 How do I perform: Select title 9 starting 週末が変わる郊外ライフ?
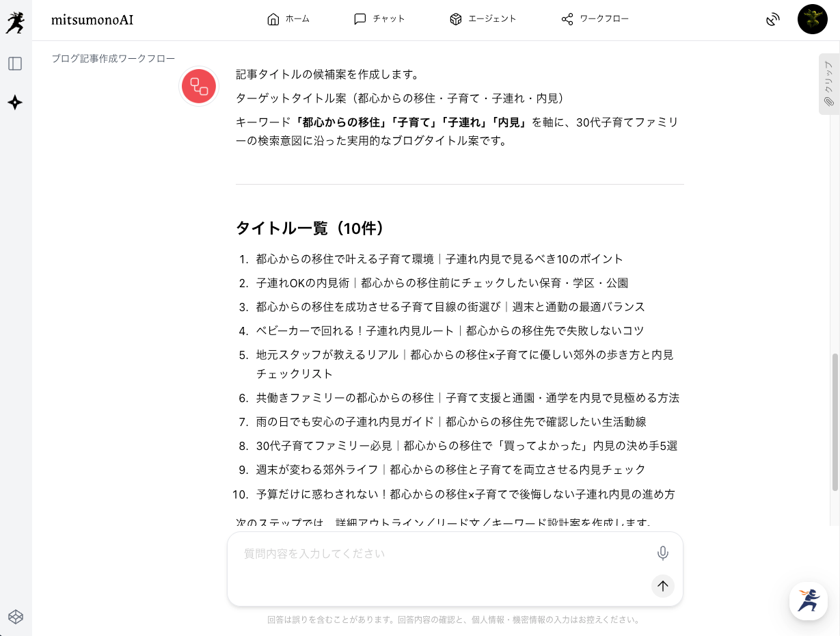450,470
